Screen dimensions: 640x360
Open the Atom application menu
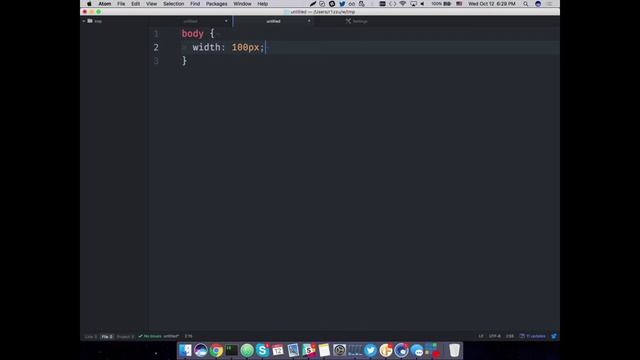[104, 4]
